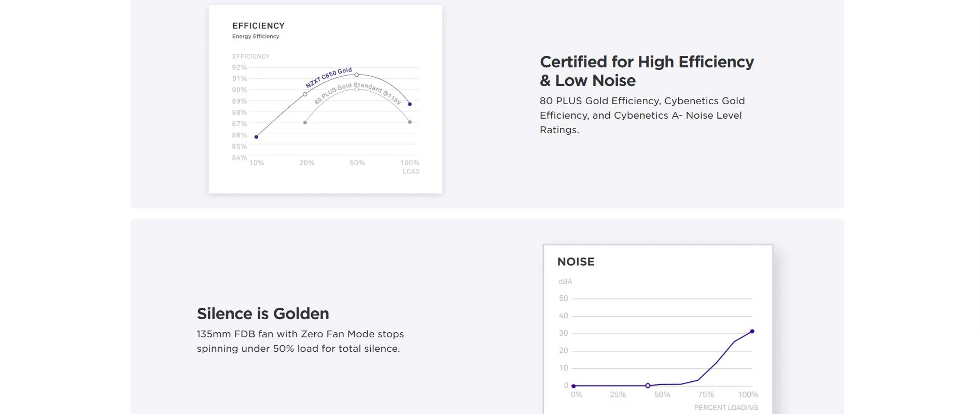
Task: Click the 135mm FDB fan description text
Action: click(x=300, y=341)
